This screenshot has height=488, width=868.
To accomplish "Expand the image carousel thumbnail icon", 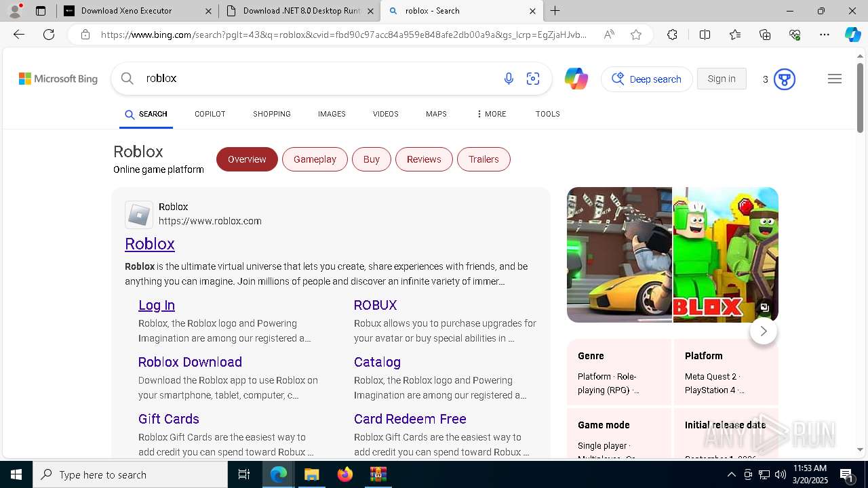I will point(764,307).
